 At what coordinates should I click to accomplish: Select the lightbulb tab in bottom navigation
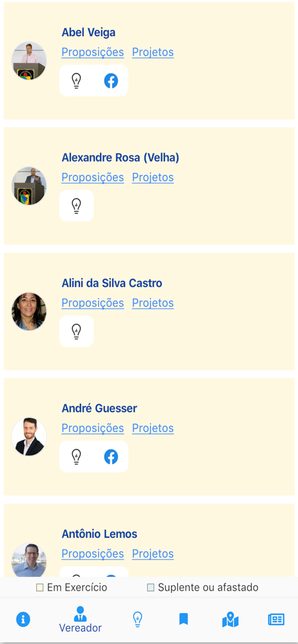[x=137, y=619]
